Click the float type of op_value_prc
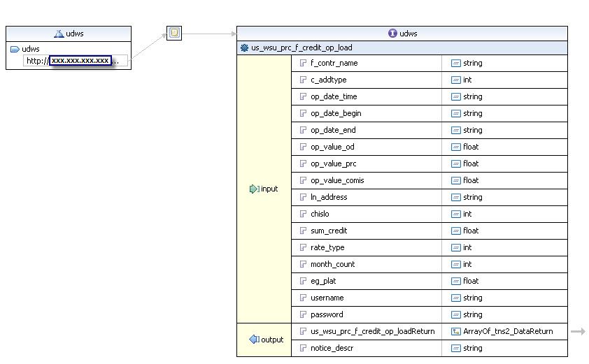589x364 pixels. tap(471, 163)
